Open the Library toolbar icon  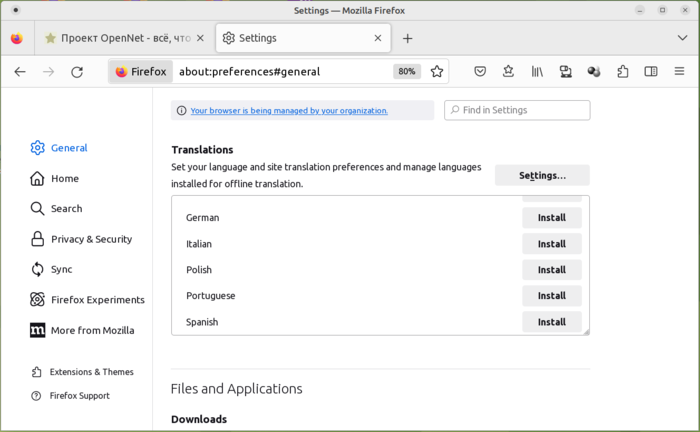coord(537,72)
